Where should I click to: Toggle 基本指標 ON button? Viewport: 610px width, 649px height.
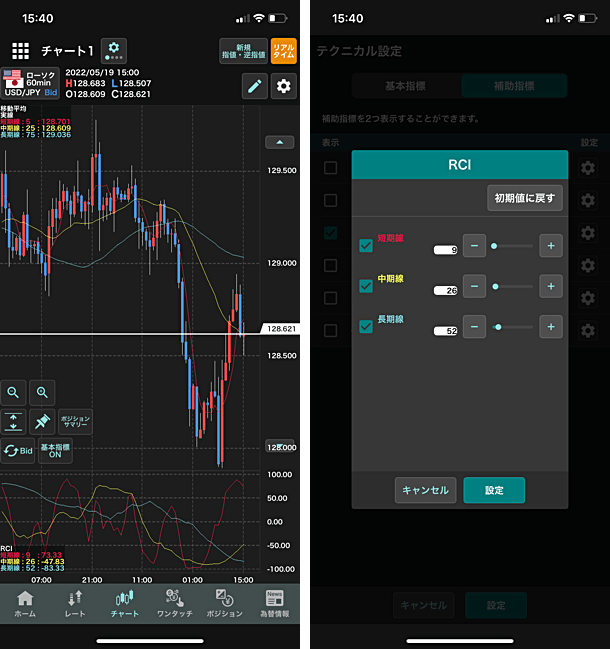click(x=55, y=451)
